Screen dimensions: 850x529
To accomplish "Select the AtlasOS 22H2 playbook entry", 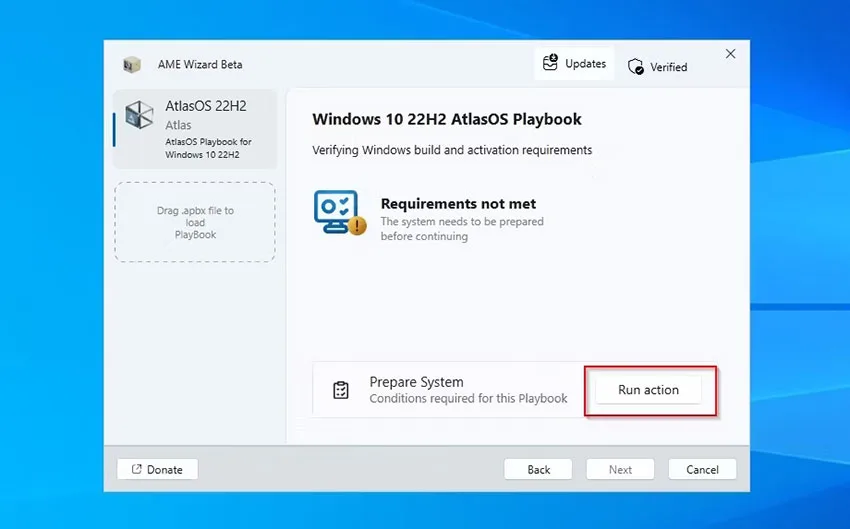I will [195, 129].
